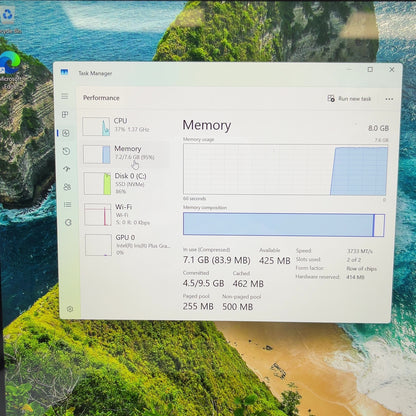Click the Memory composition bar
Screen dimensions: 416x416
coord(284,225)
